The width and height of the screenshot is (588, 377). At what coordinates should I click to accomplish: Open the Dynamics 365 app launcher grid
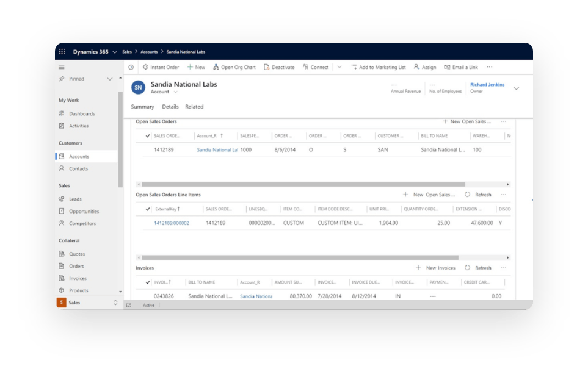[x=62, y=52]
